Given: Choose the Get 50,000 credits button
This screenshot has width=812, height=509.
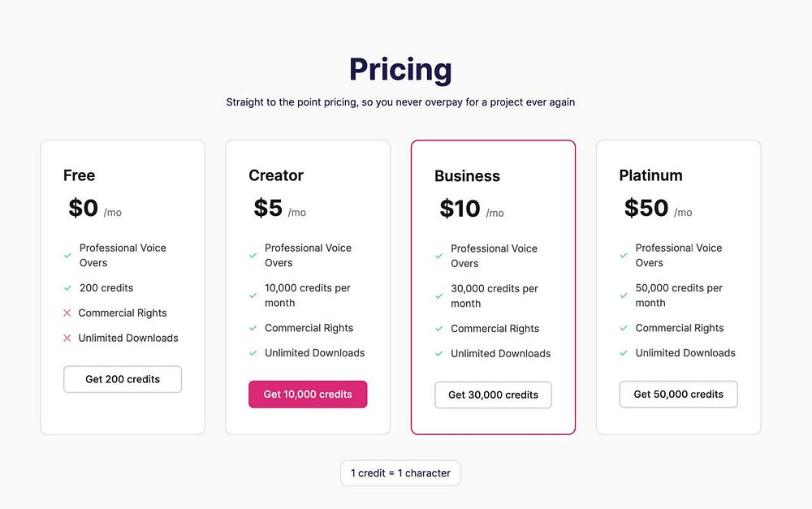Looking at the screenshot, I should [x=678, y=395].
